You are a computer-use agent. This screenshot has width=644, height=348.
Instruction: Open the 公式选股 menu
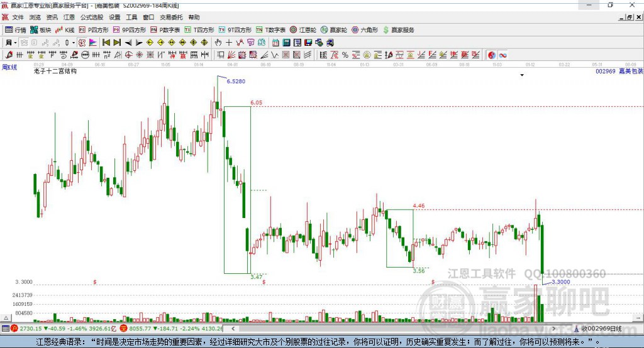coord(92,17)
